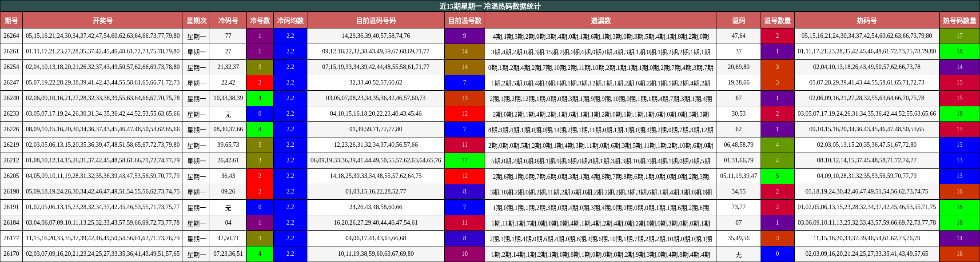Screen dimensions: 980x262
Task: Click the purple current warm count 9
Action: [465, 36]
